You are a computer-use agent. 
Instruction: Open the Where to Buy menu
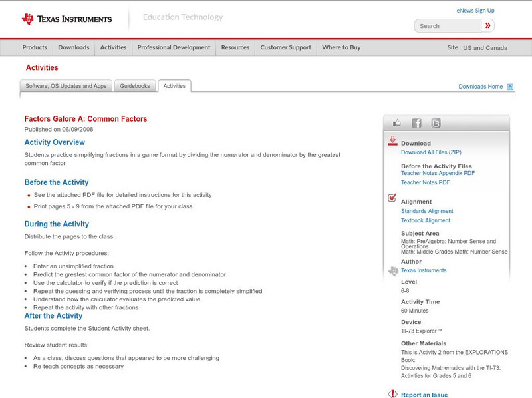(341, 47)
